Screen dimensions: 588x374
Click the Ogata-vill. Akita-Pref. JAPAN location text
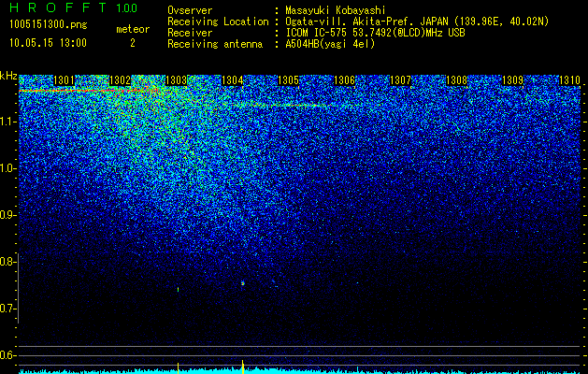(x=415, y=22)
